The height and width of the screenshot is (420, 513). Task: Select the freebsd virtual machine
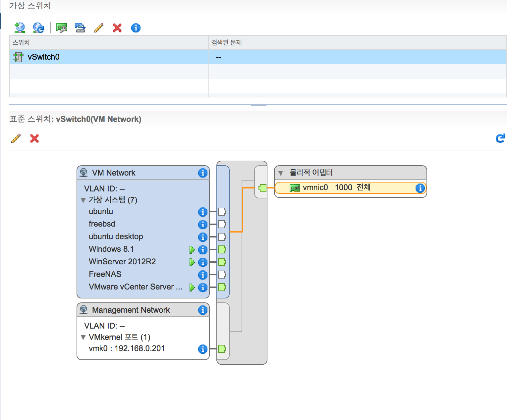[102, 224]
